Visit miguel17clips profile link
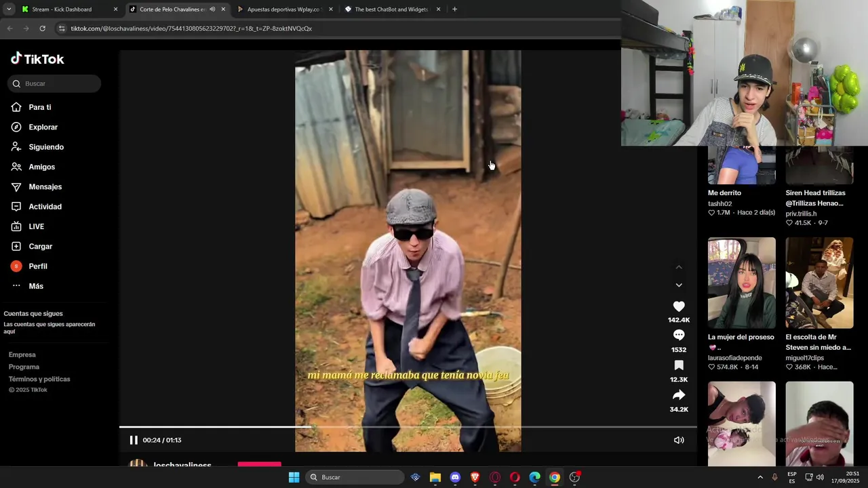 pos(804,358)
